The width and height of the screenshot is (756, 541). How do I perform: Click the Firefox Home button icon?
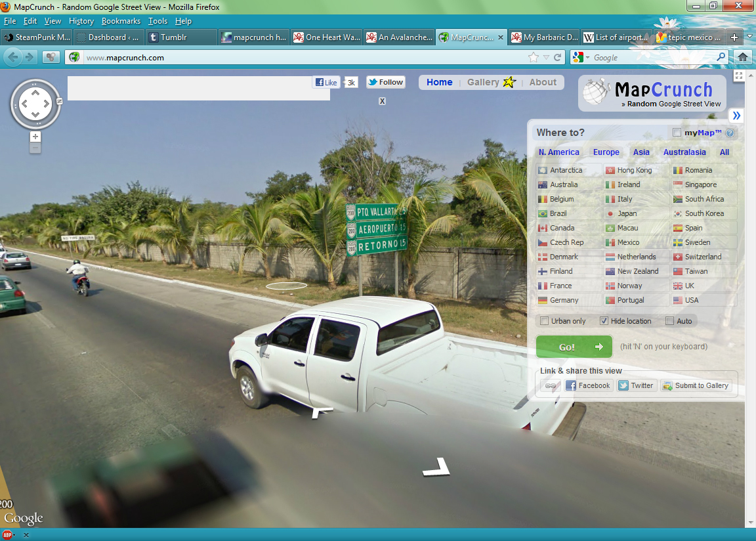point(742,57)
